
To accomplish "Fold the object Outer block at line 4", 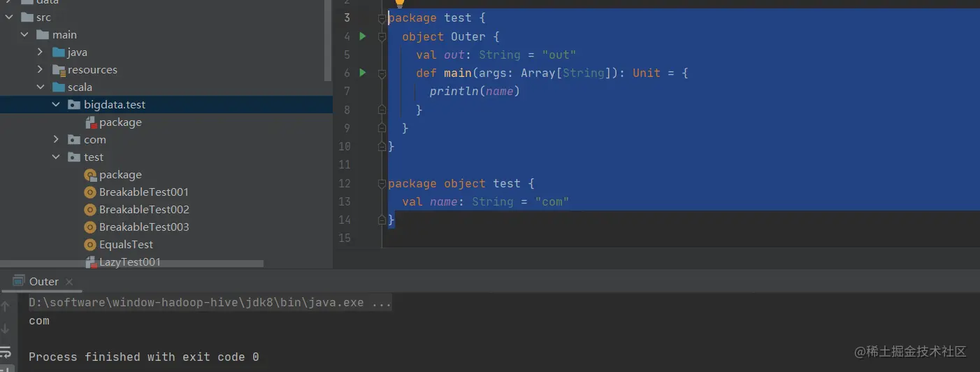I will [x=382, y=36].
